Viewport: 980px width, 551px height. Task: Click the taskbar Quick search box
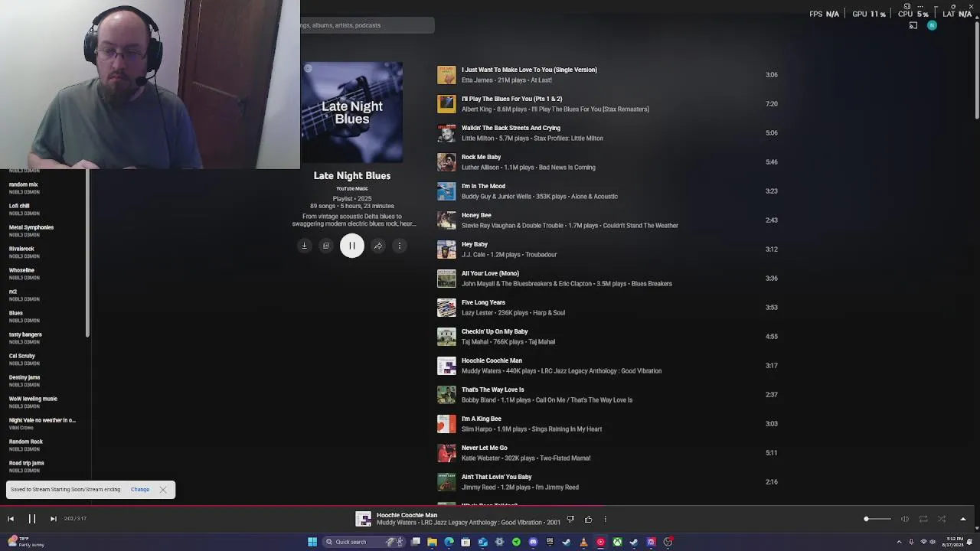tap(364, 542)
